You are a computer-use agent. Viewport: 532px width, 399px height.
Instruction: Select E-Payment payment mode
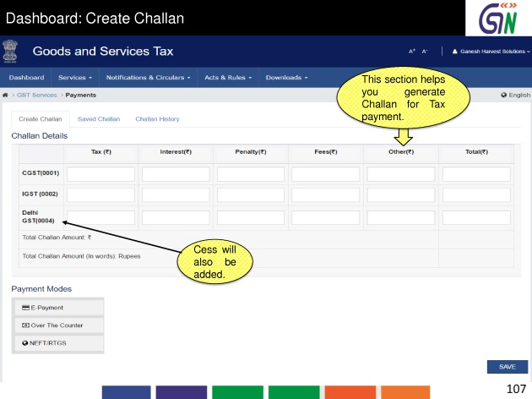tap(58, 308)
